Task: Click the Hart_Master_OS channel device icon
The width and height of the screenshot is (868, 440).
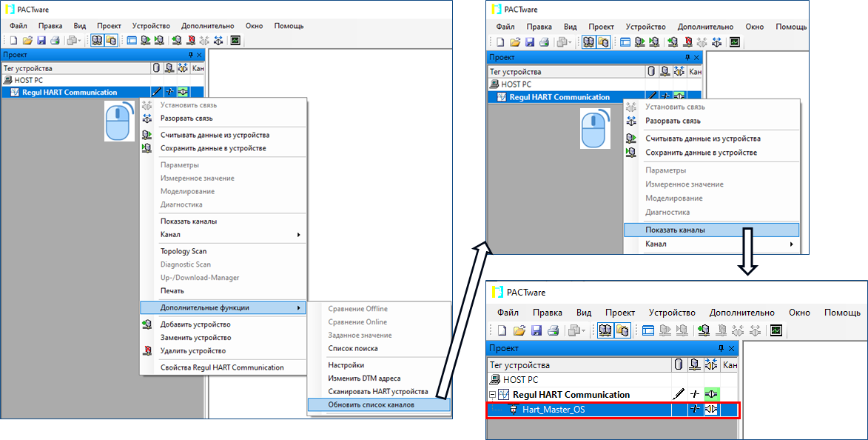Action: tap(512, 410)
